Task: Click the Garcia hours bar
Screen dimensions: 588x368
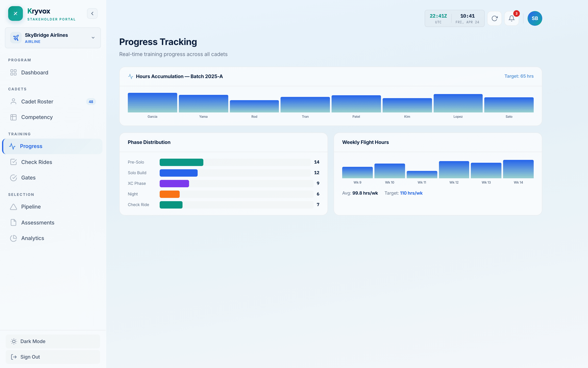Action: click(152, 102)
